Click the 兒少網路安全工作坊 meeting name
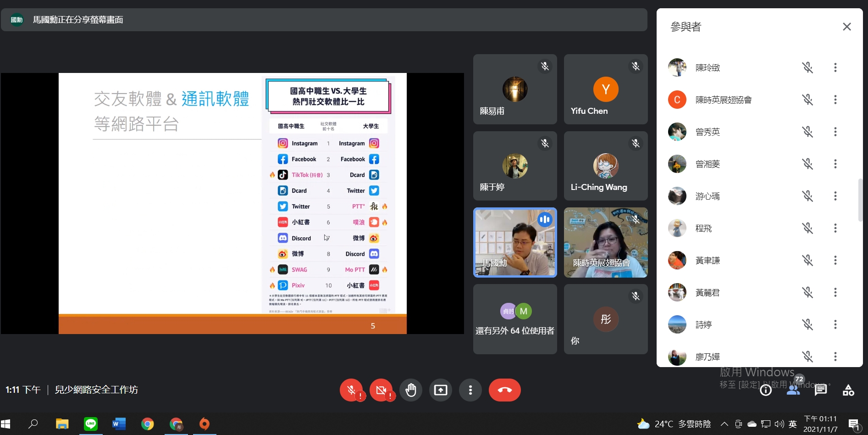868x435 pixels. [96, 390]
